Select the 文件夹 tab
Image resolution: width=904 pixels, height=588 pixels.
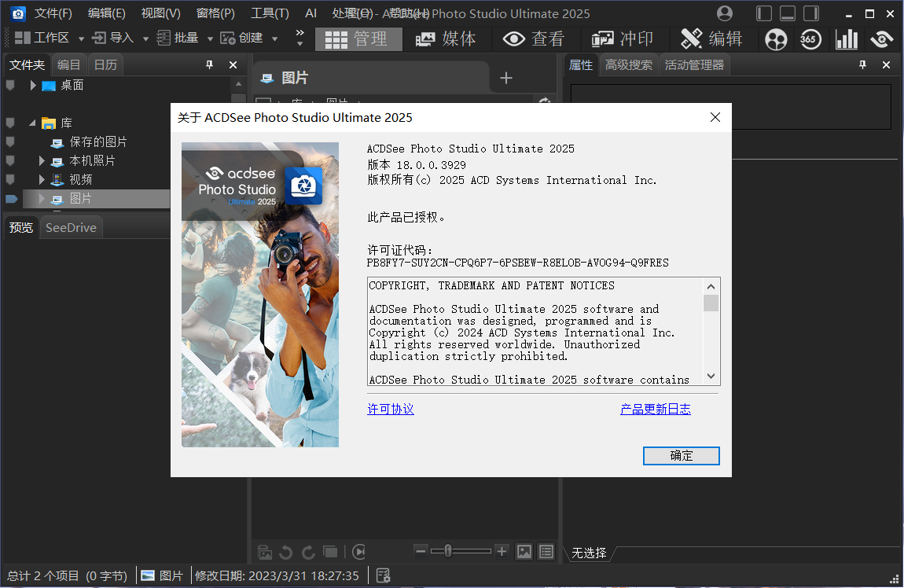pyautogui.click(x=27, y=65)
